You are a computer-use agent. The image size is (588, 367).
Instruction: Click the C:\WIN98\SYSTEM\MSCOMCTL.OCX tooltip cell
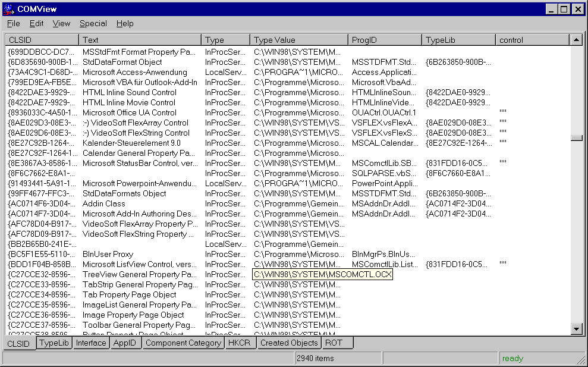coord(322,275)
